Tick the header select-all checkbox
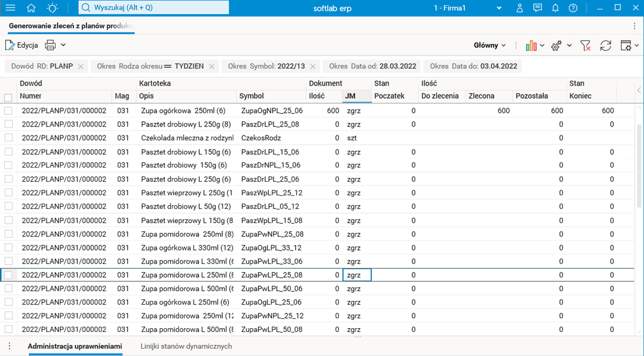The image size is (644, 356). coord(8,97)
